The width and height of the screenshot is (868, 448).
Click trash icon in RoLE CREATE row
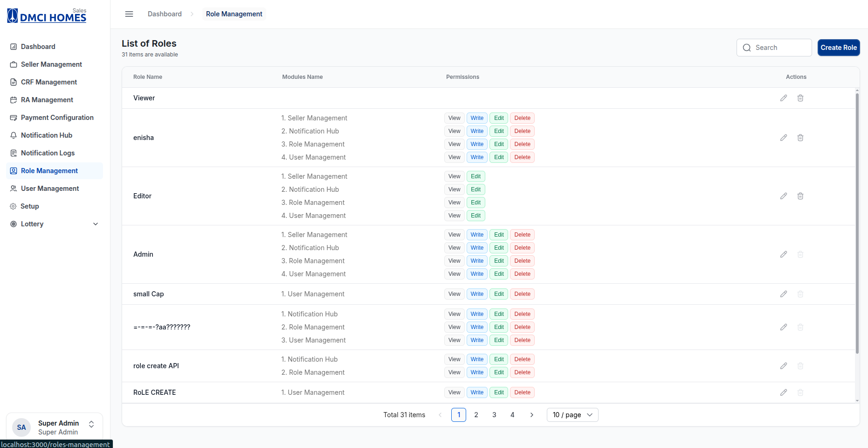[800, 392]
